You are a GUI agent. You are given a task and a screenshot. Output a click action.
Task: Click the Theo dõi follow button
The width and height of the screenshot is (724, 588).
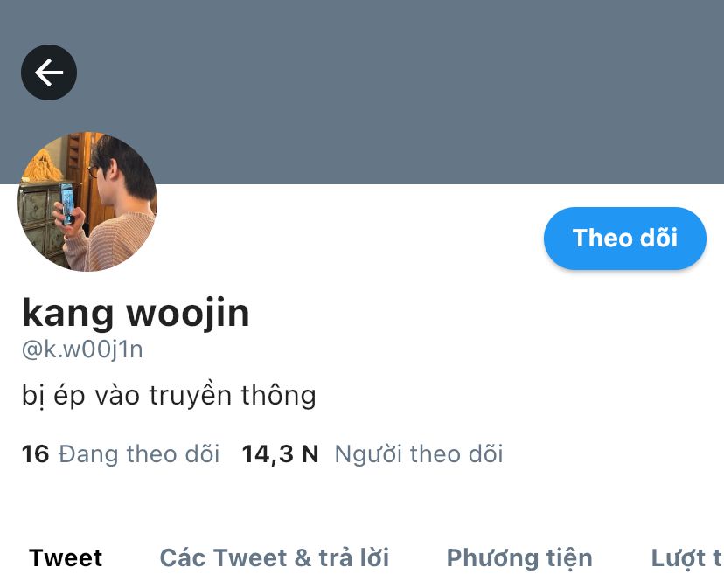tap(624, 239)
